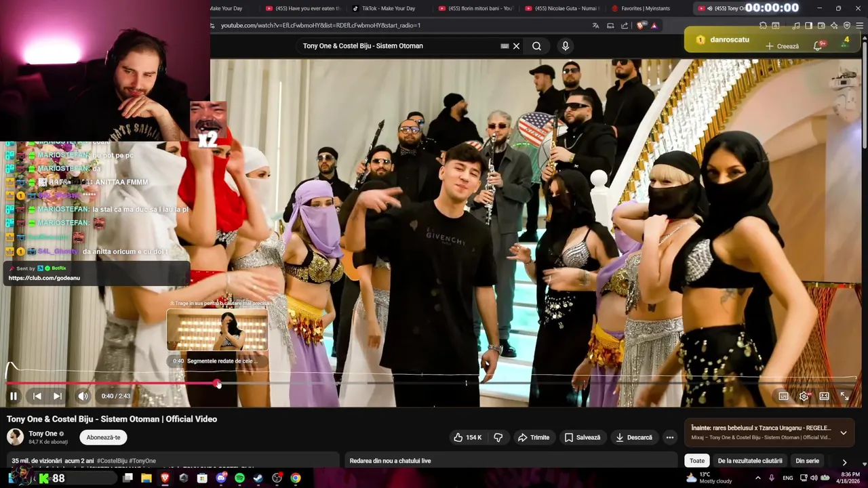This screenshot has width=868, height=488.
Task: Click the 0:40 / 2:43 time display
Action: [x=116, y=396]
